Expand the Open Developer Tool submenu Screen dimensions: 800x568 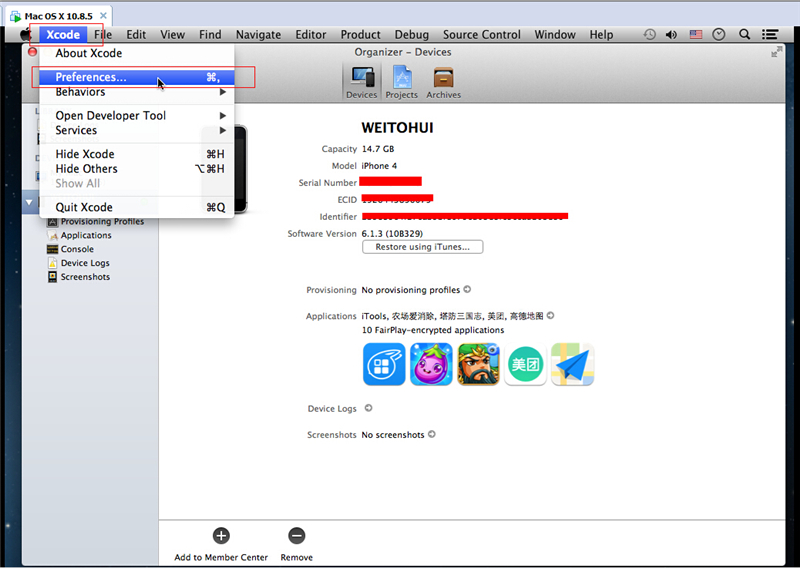(137, 115)
